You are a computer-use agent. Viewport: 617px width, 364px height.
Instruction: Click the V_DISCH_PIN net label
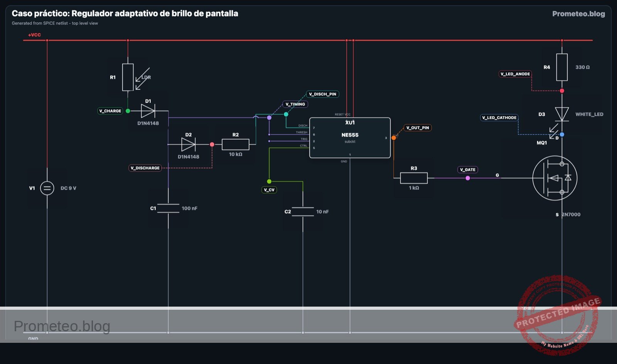(322, 94)
